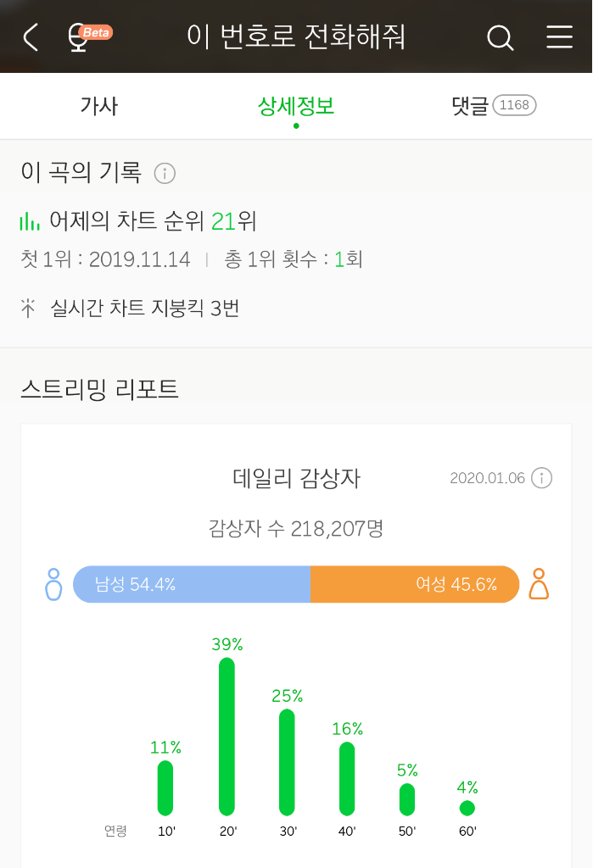This screenshot has height=868, width=593.
Task: Open the 댓글 tab
Action: [470, 106]
